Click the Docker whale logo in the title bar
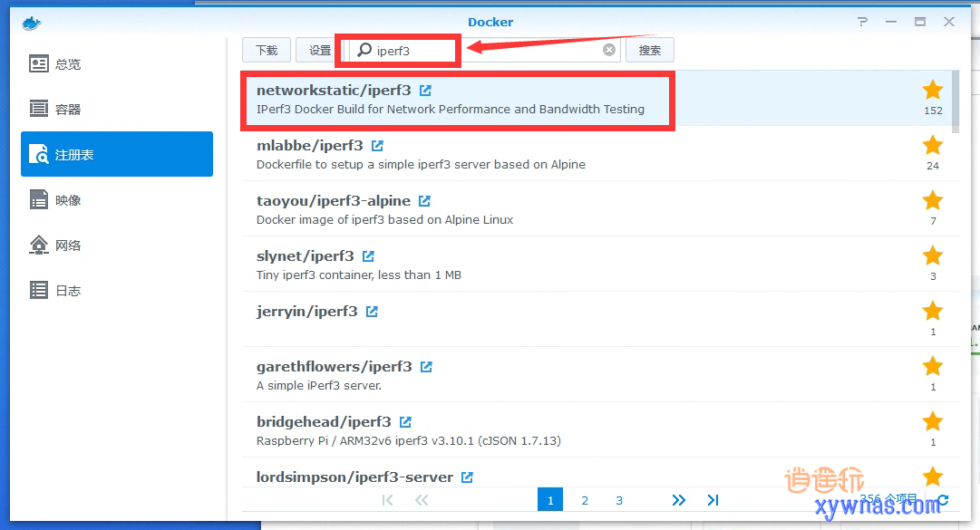 [31, 24]
